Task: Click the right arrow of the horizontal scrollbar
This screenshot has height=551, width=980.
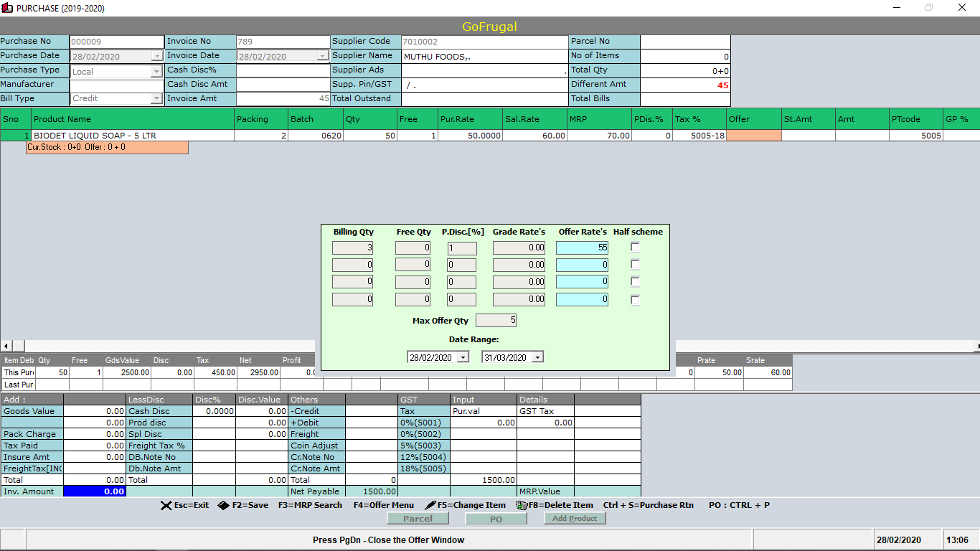Action: [976, 347]
